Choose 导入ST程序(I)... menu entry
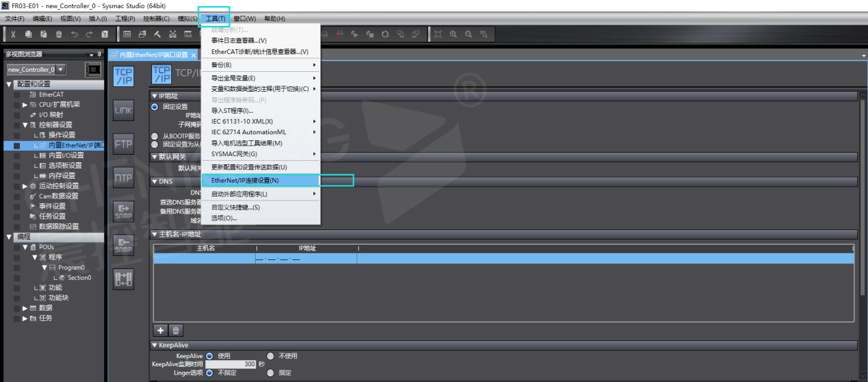Image resolution: width=868 pixels, height=382 pixels. [x=261, y=110]
